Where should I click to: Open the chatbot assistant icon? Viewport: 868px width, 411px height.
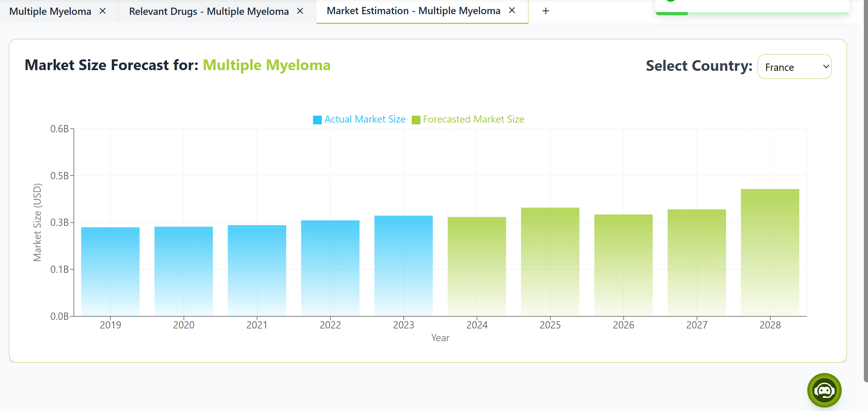[x=824, y=390]
